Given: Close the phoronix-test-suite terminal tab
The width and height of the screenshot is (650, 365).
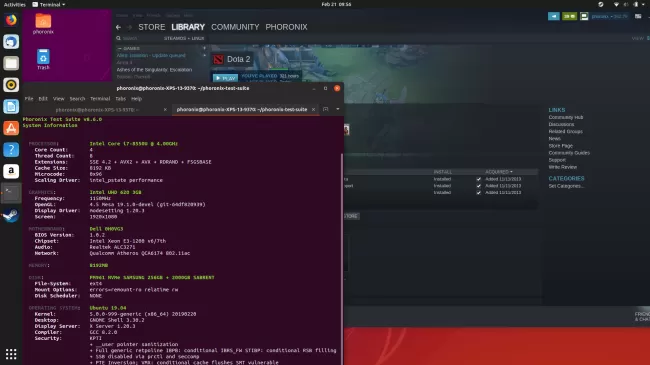Looking at the screenshot, I should tap(313, 110).
